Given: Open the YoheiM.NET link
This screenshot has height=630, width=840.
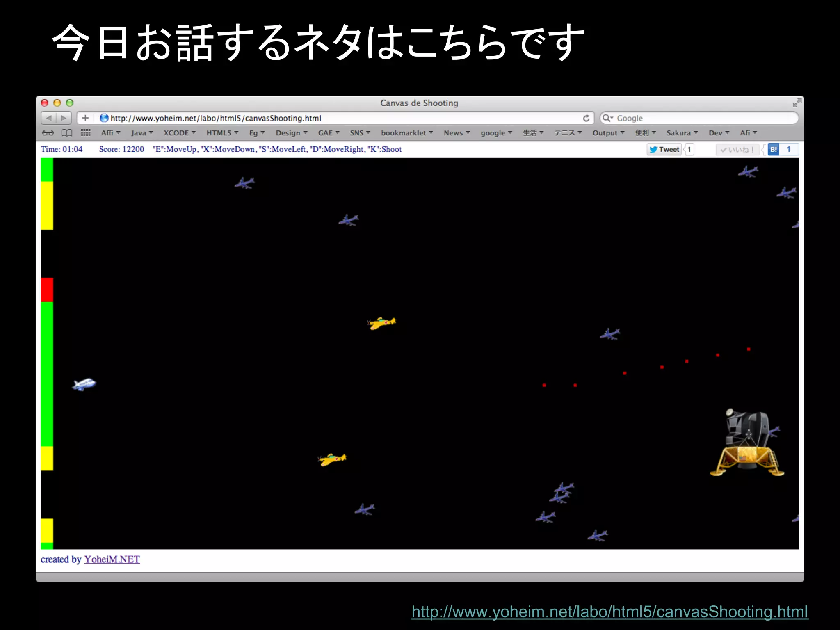Looking at the screenshot, I should pos(112,559).
